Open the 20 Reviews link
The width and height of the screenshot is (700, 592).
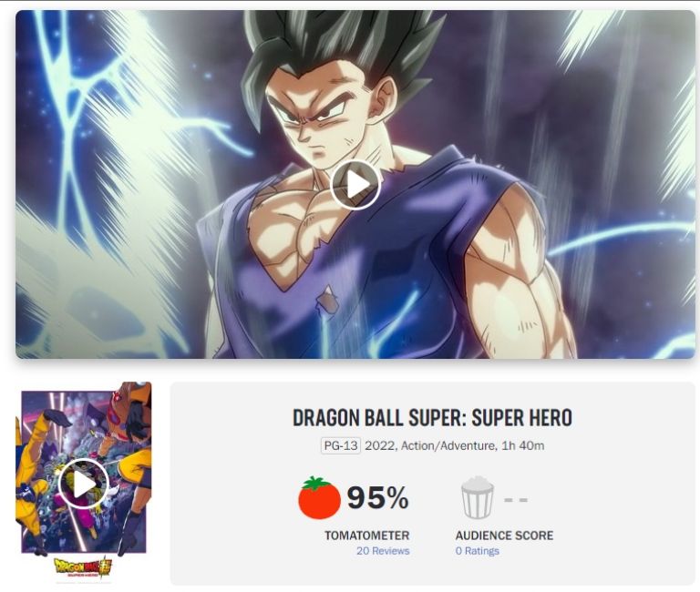click(x=383, y=551)
